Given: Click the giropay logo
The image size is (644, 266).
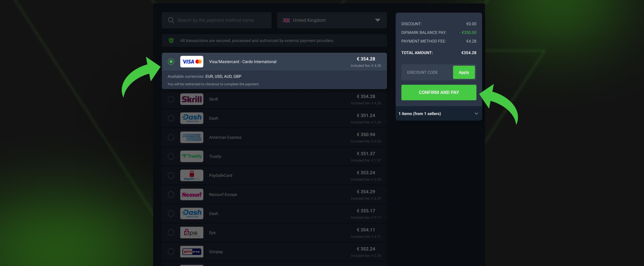Looking at the screenshot, I should [x=191, y=252].
